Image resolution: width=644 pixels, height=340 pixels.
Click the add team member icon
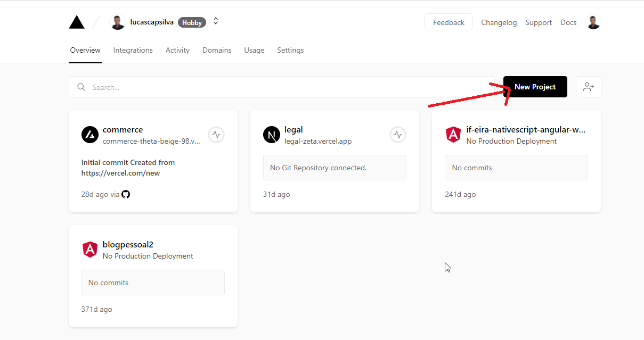pyautogui.click(x=589, y=87)
